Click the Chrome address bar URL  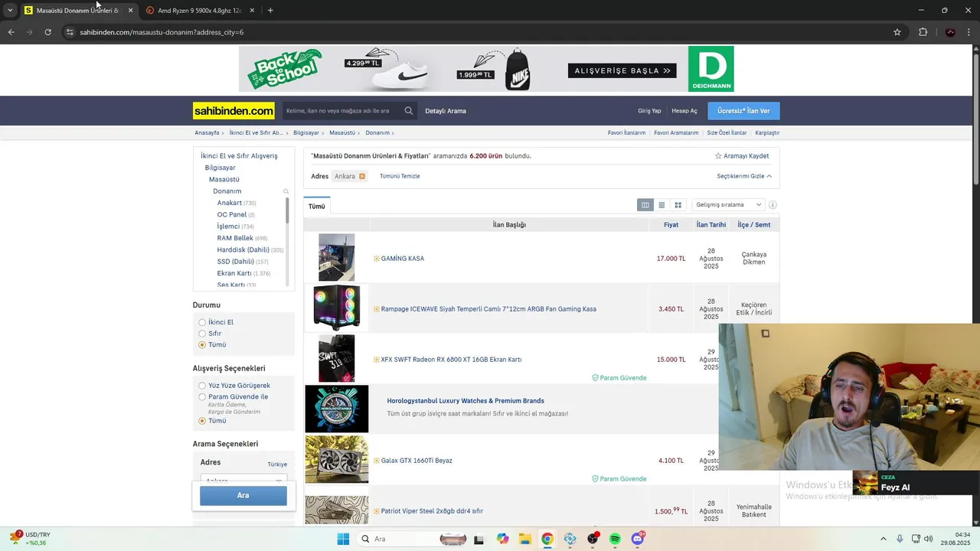click(x=162, y=32)
